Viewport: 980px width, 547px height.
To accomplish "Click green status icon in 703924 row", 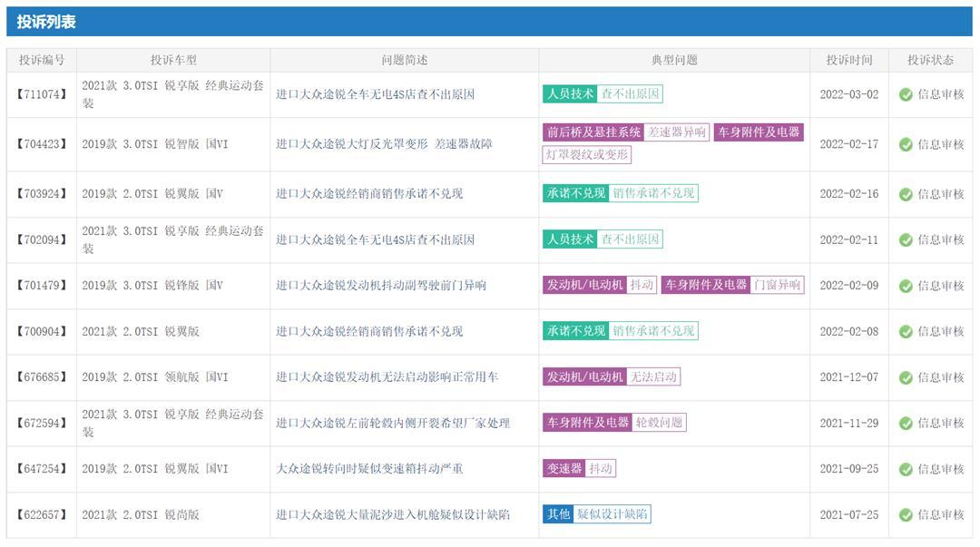I will (x=906, y=194).
